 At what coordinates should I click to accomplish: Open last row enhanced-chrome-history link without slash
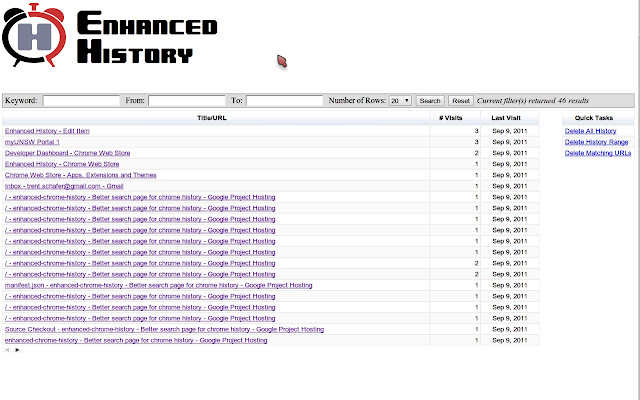136,340
